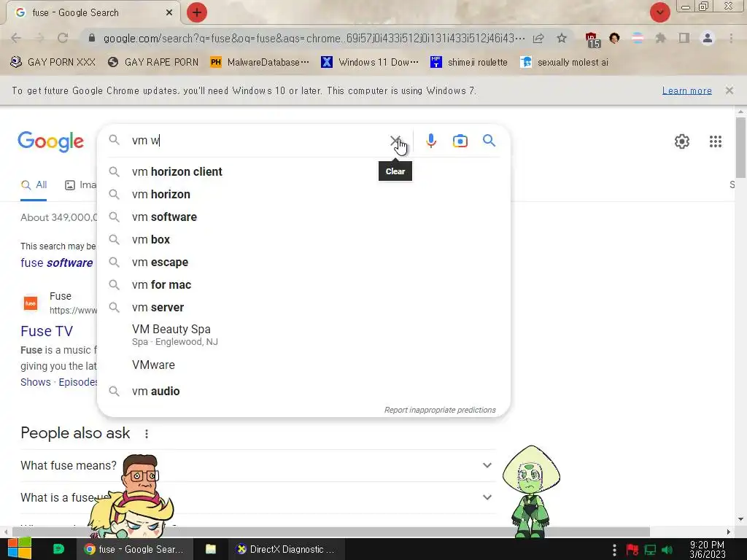Open the file explorer taskbar icon
This screenshot has height=560, width=747.
point(211,549)
